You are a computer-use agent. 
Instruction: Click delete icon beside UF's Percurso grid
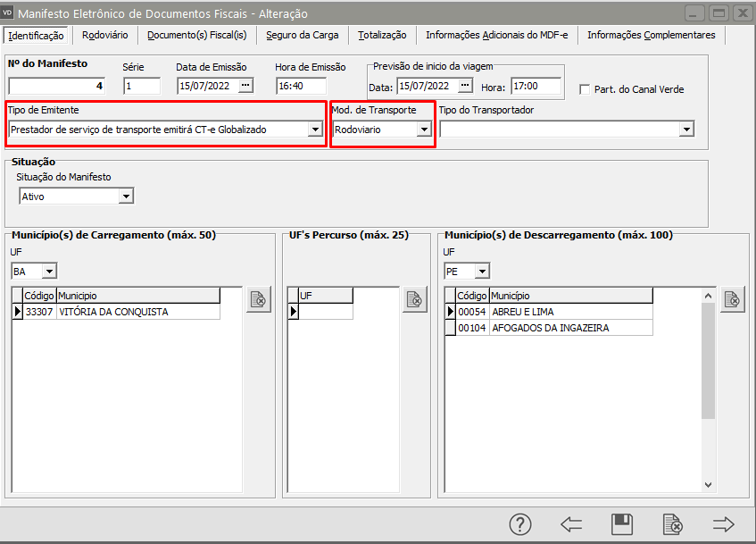(414, 300)
